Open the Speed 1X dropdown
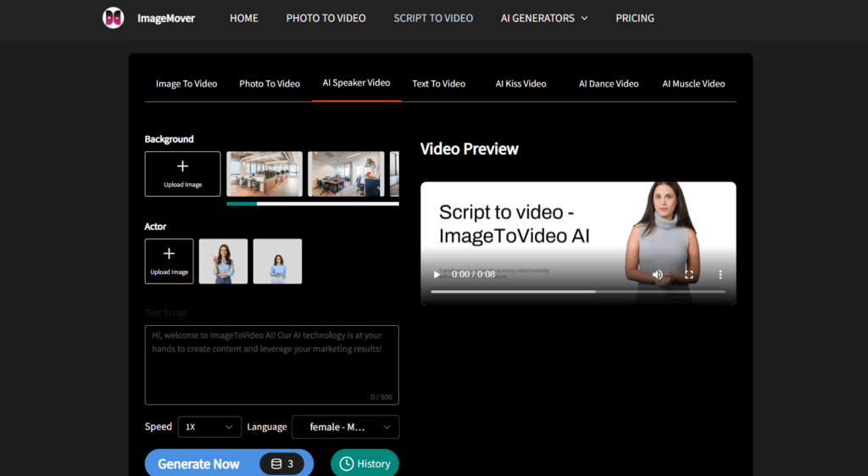This screenshot has width=868, height=476. [x=209, y=427]
